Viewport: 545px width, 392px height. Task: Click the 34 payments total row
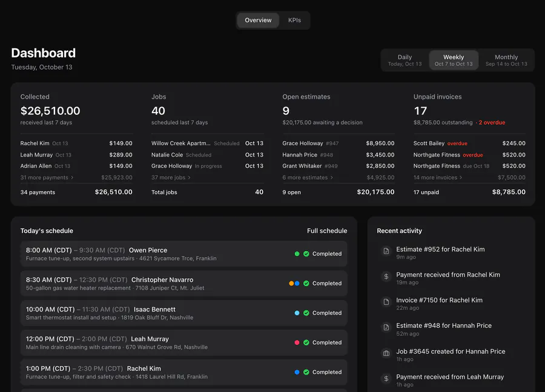click(x=76, y=192)
